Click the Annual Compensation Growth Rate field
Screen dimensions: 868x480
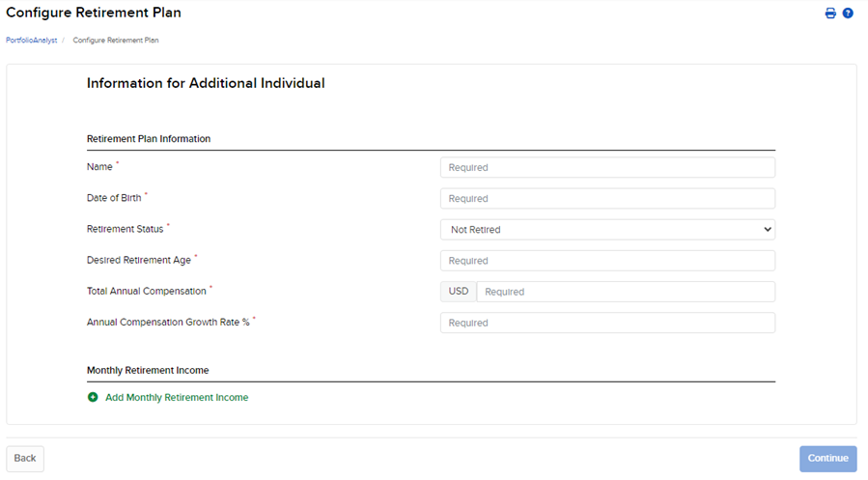point(607,323)
